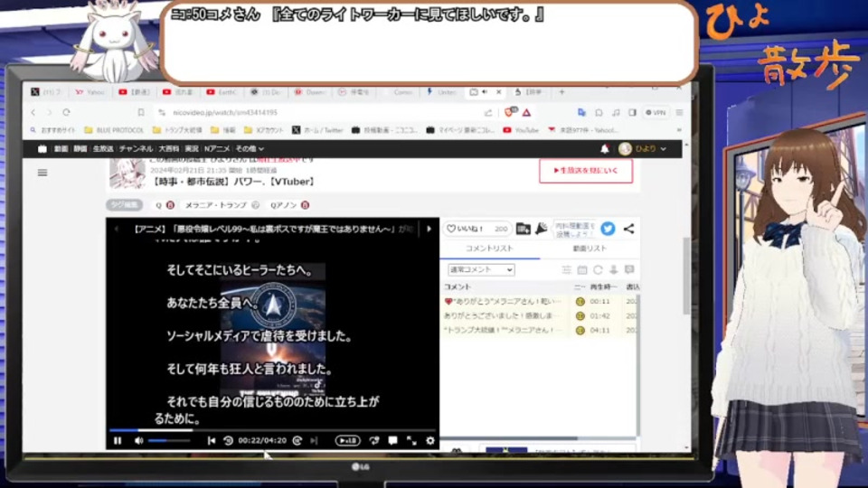Open the player settings gear
The image size is (868, 488).
[x=430, y=441]
